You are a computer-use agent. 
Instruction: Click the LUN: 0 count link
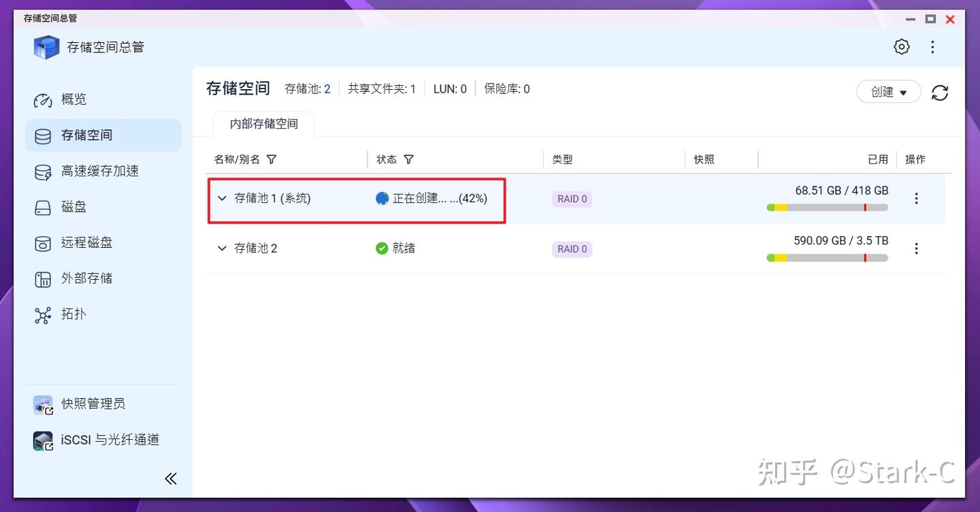450,89
